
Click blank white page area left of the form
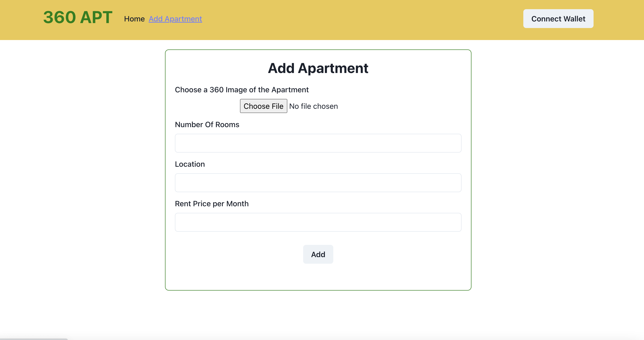pos(83,175)
